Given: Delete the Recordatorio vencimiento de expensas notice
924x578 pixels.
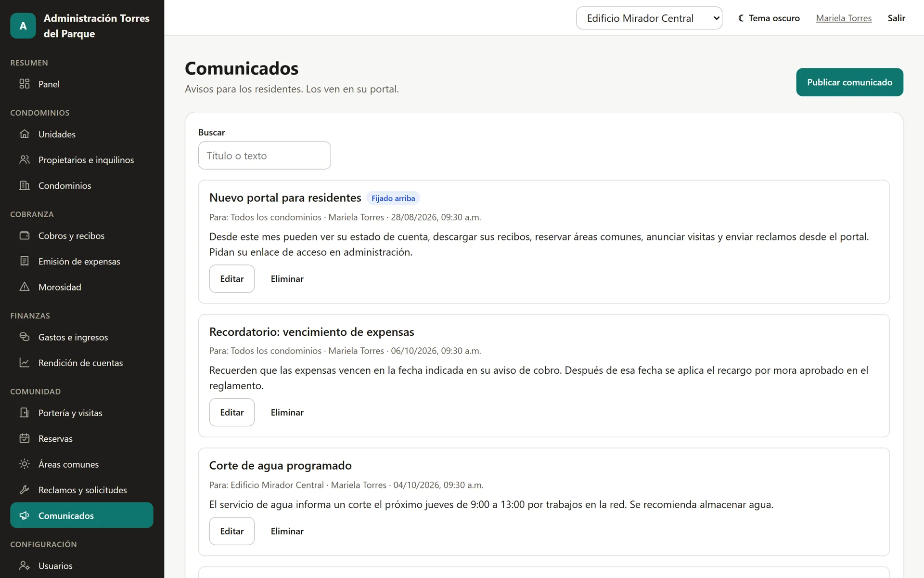Looking at the screenshot, I should pos(287,412).
